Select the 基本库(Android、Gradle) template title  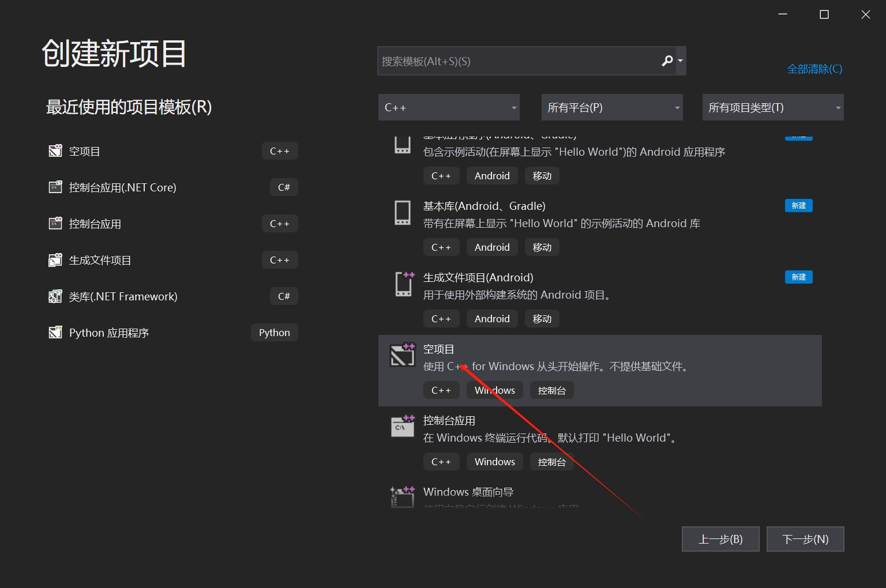pyautogui.click(x=485, y=206)
